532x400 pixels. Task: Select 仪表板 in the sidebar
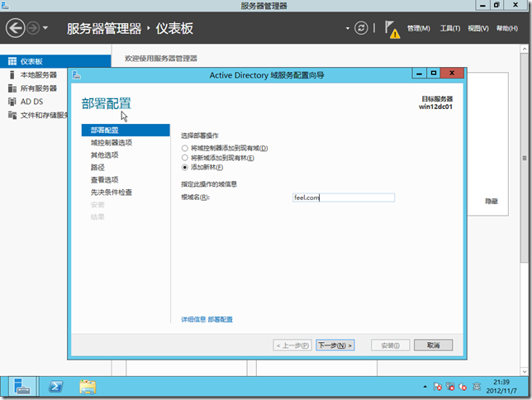pos(55,61)
